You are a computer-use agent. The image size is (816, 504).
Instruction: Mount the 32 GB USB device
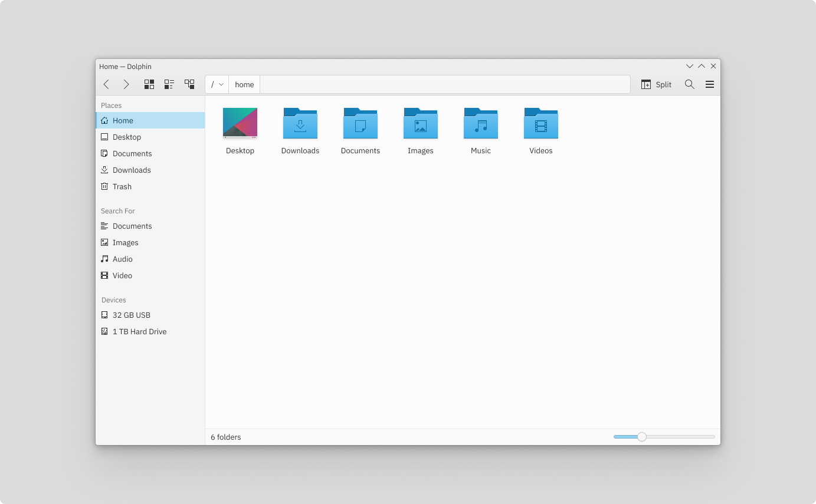point(131,315)
